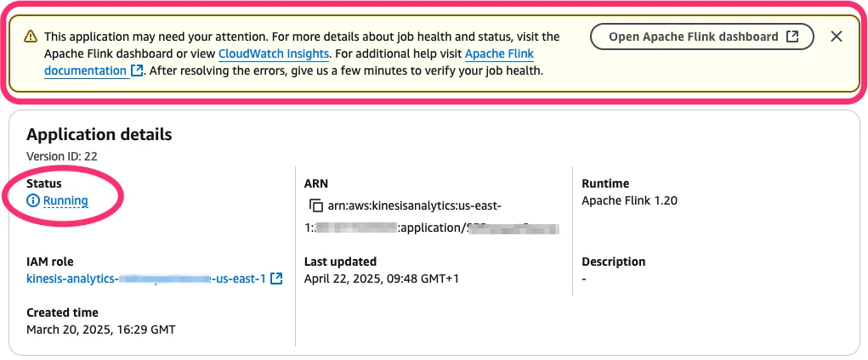868x360 pixels.
Task: Click the Apache Flink 1.20 runtime value
Action: click(629, 200)
